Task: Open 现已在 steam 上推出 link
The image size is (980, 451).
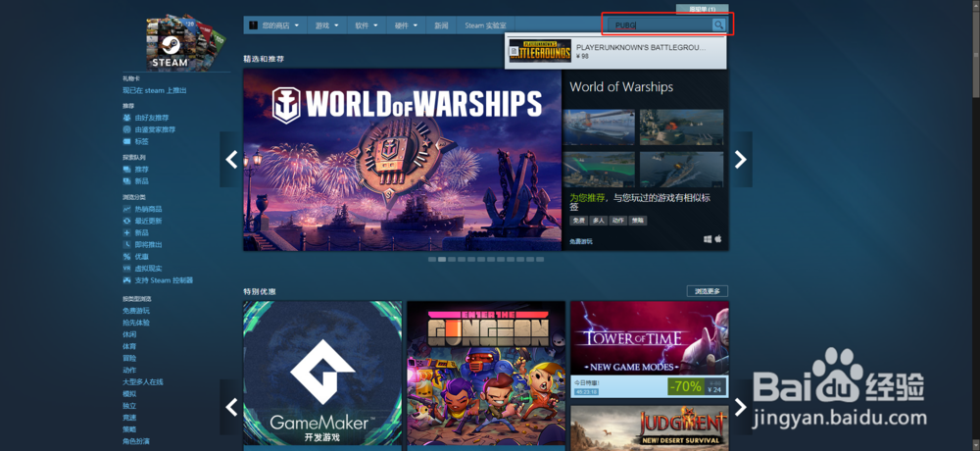Action: pos(155,91)
